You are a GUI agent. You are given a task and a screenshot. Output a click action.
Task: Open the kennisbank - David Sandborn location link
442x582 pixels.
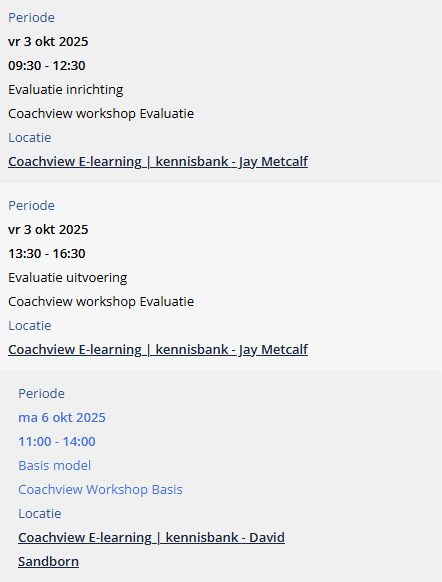tap(151, 549)
